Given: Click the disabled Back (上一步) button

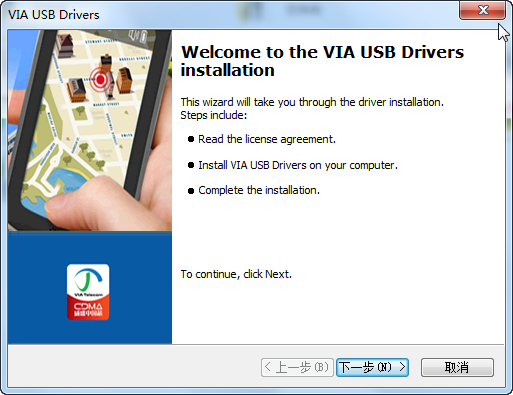Looking at the screenshot, I should (x=297, y=367).
